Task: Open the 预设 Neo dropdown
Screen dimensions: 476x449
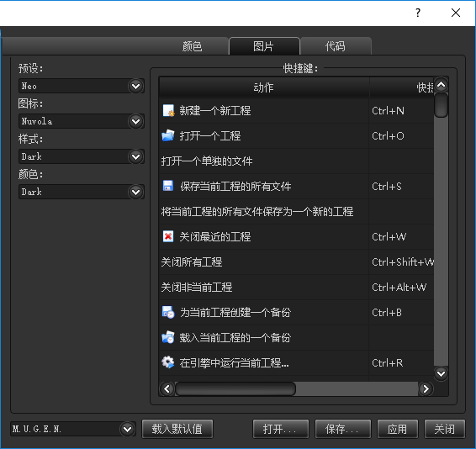Action: click(82, 86)
